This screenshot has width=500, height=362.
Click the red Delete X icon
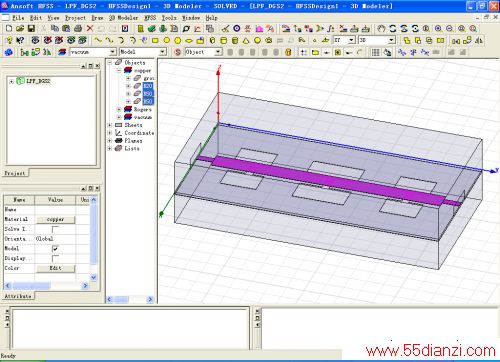(90, 29)
